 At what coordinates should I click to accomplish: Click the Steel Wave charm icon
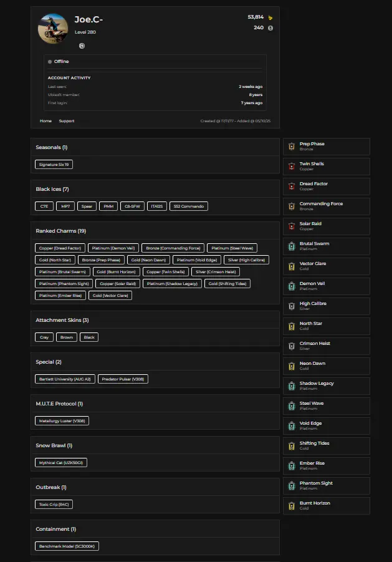[292, 405]
